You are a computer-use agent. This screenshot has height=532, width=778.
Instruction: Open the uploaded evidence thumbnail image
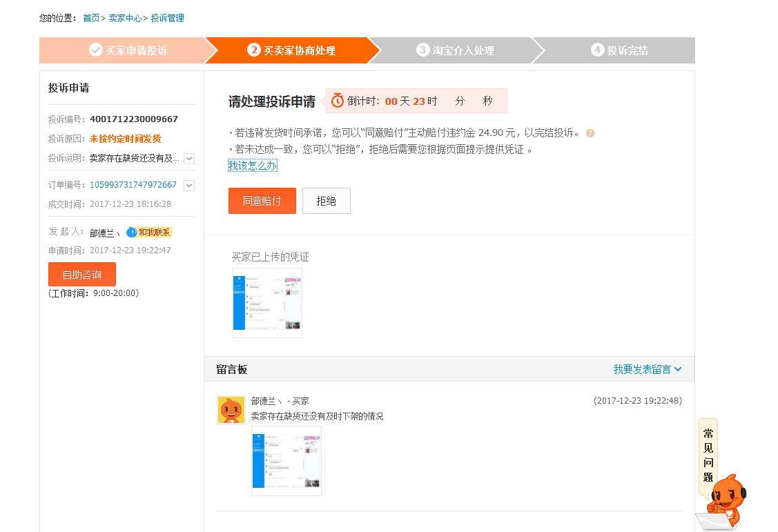pyautogui.click(x=267, y=304)
